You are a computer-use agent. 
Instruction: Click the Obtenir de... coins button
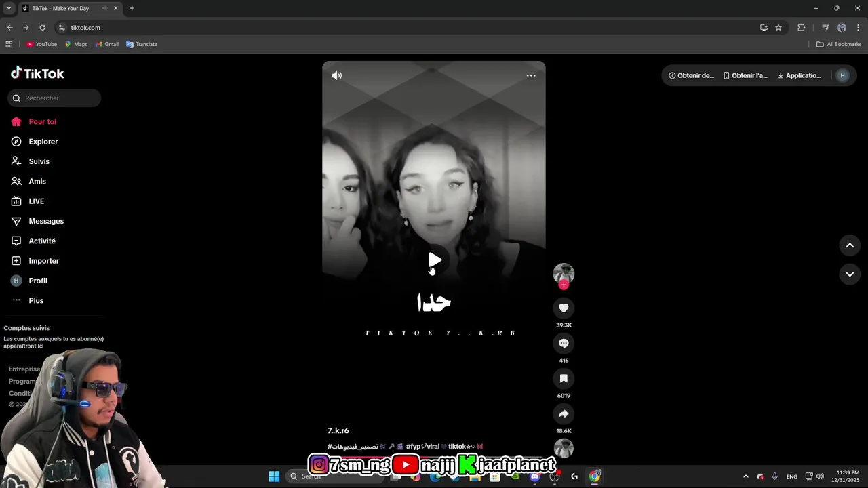(x=691, y=75)
